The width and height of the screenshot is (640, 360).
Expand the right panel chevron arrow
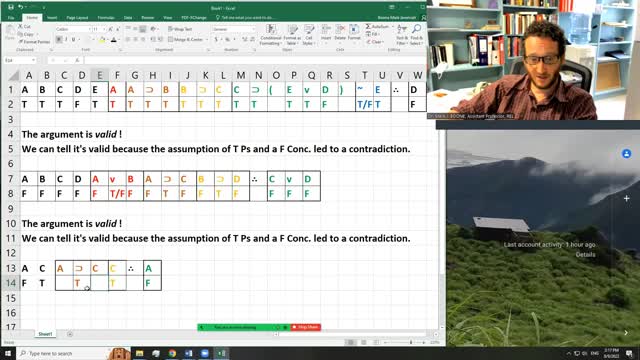pos(626,333)
